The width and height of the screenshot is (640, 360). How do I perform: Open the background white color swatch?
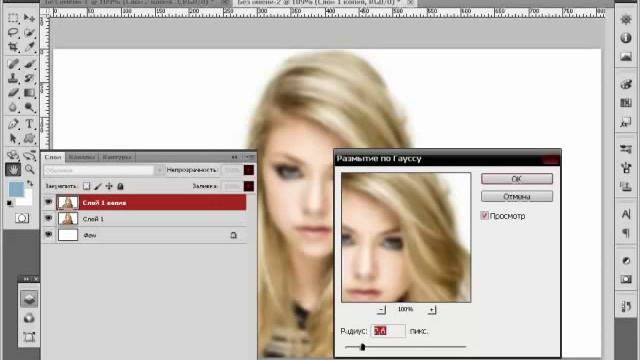point(27,200)
